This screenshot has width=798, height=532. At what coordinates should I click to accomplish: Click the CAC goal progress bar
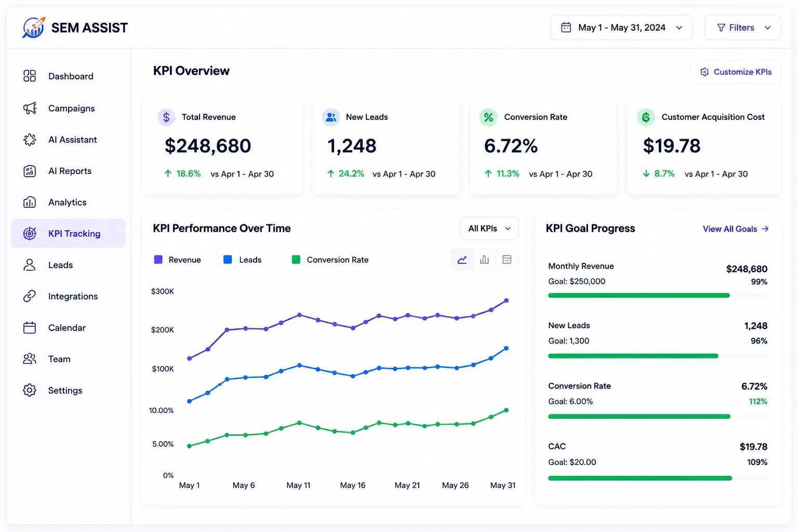tap(658, 478)
